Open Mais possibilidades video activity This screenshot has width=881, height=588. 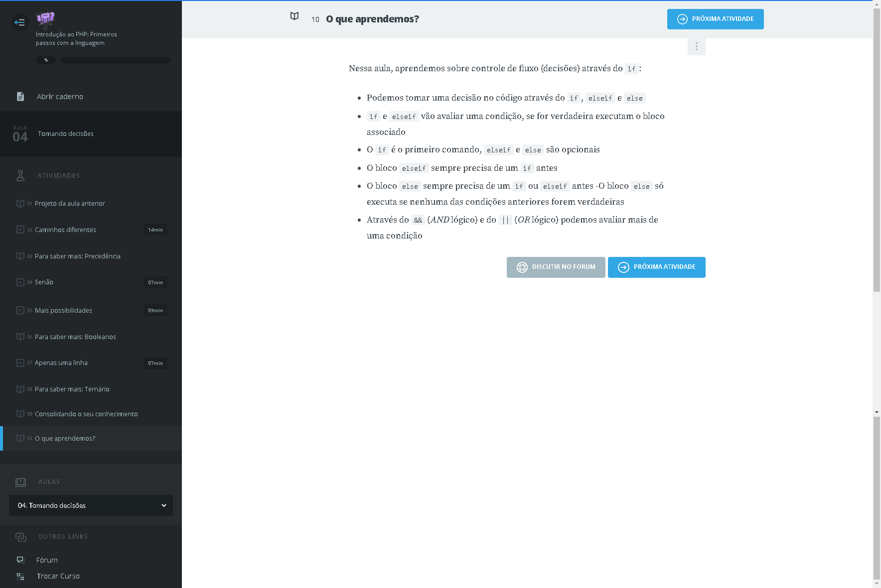click(63, 311)
